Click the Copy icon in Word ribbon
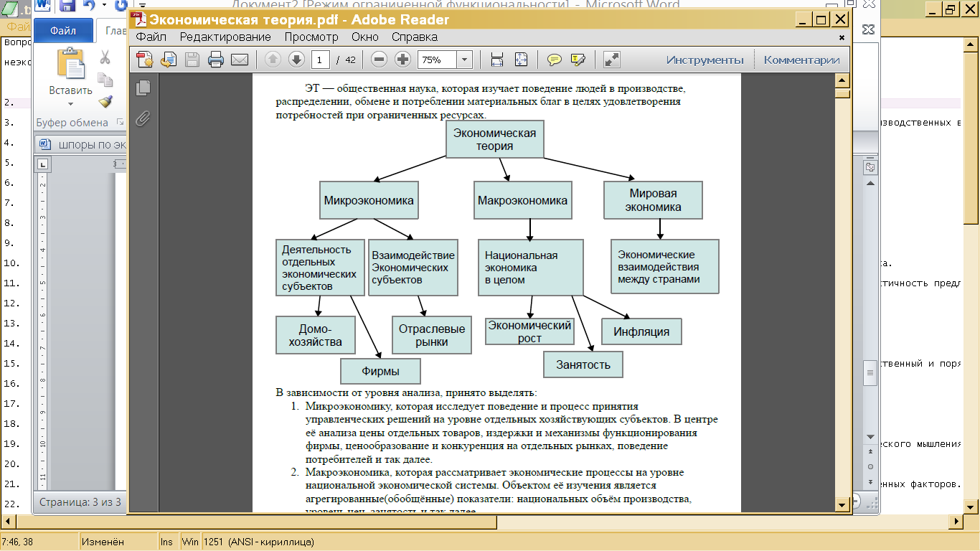980x551 pixels. (x=105, y=79)
